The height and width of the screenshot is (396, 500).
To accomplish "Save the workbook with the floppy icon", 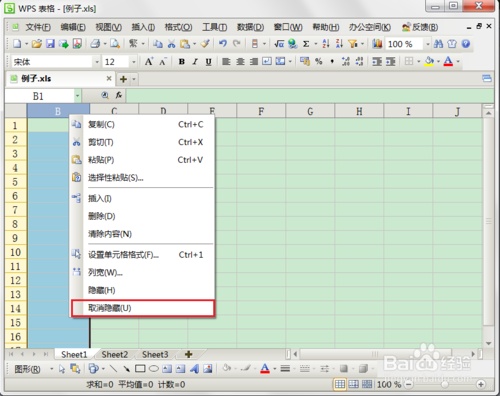I will (x=50, y=44).
